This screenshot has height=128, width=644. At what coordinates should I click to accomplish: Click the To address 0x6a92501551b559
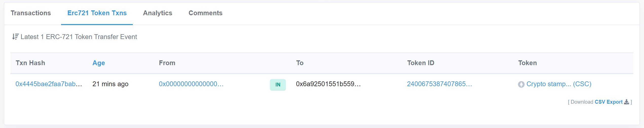click(x=328, y=84)
